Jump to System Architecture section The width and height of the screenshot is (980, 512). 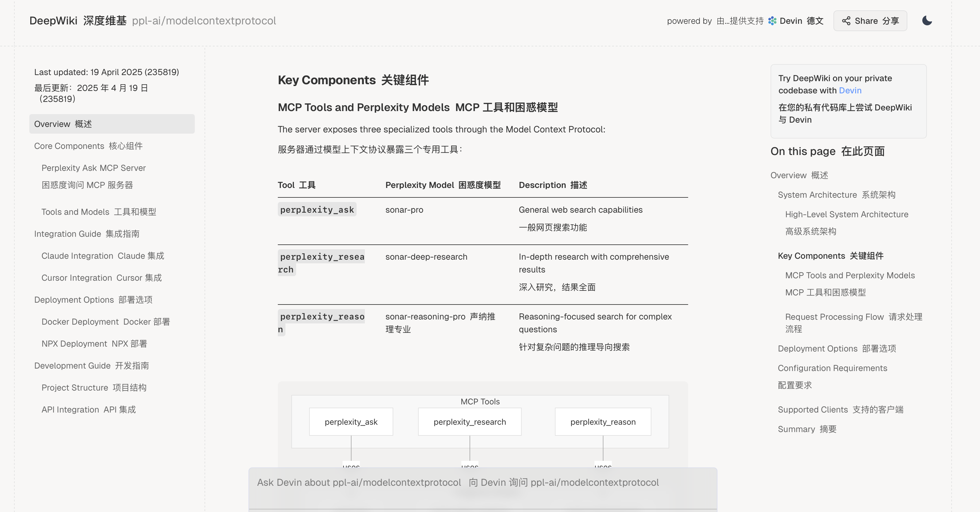836,195
